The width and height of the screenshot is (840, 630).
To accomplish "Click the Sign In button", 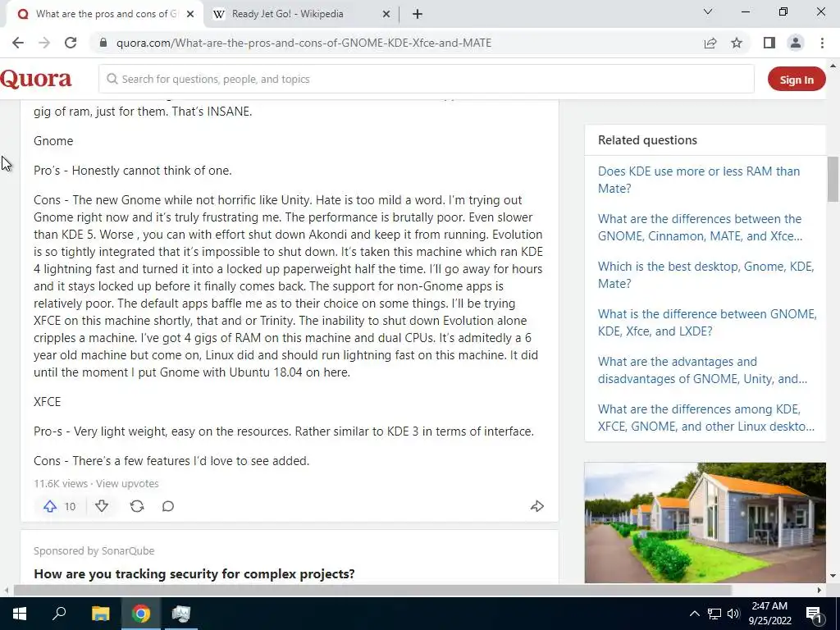I will click(797, 80).
